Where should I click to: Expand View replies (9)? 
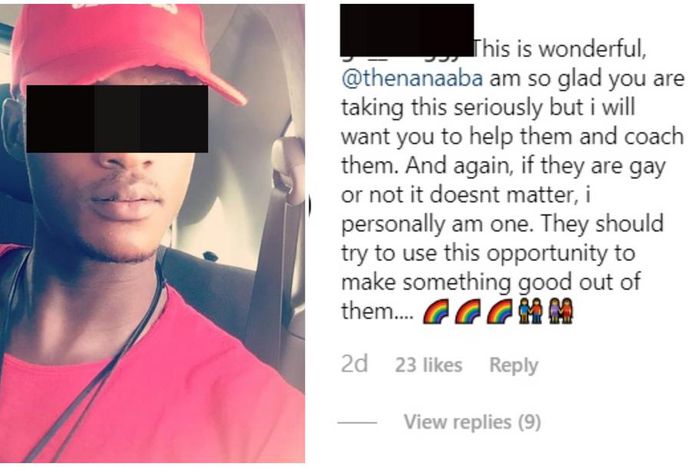pos(472,422)
